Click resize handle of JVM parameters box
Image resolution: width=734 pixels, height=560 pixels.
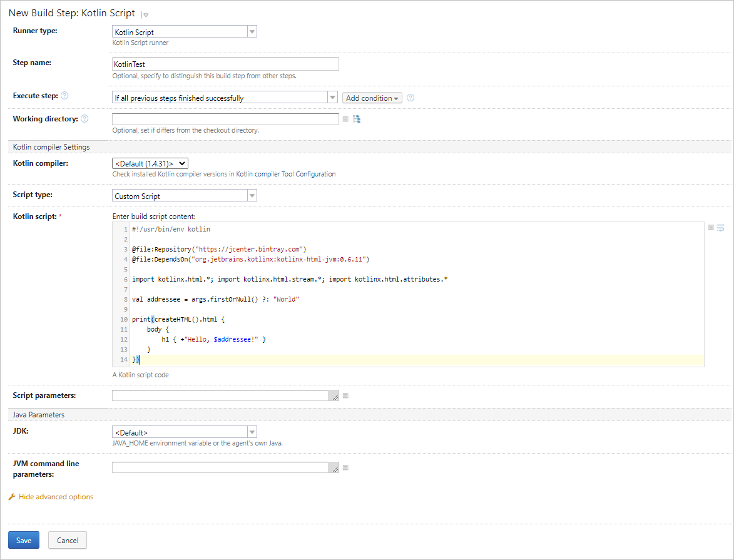pos(335,469)
